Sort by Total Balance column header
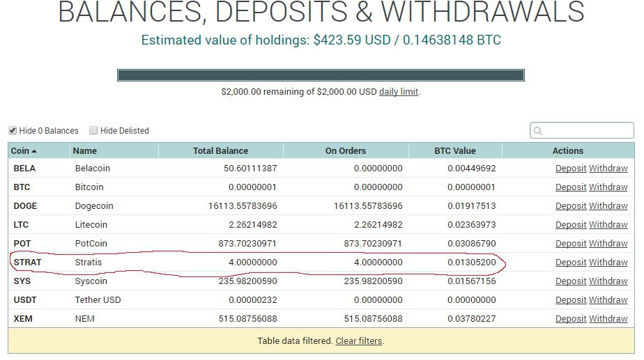 220,150
